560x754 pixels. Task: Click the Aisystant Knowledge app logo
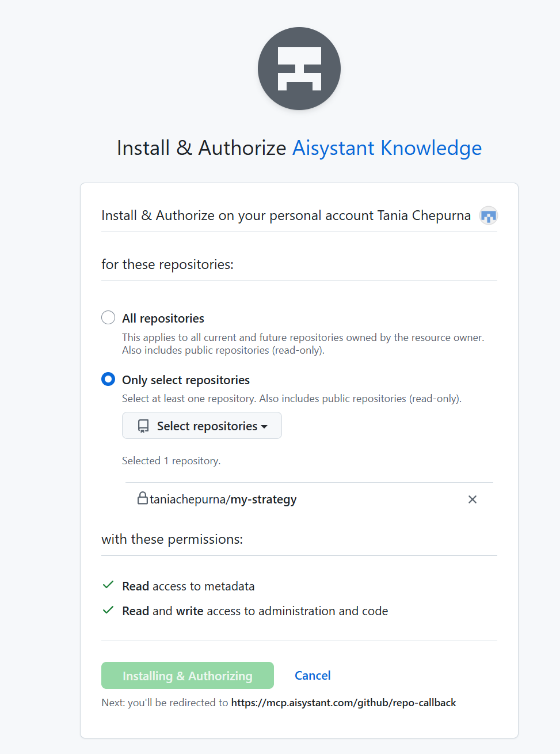click(x=299, y=69)
